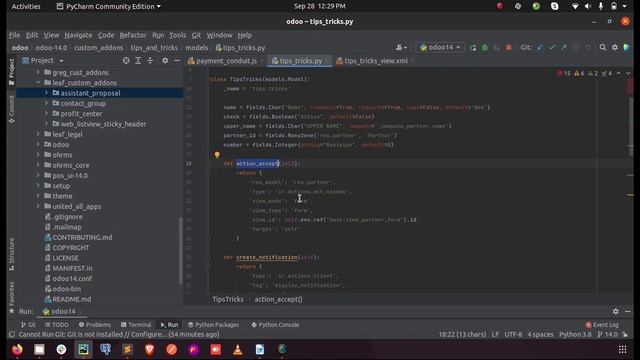Click the Git rollback undo icon
640x360 pixels.
pyautogui.click(x=588, y=48)
